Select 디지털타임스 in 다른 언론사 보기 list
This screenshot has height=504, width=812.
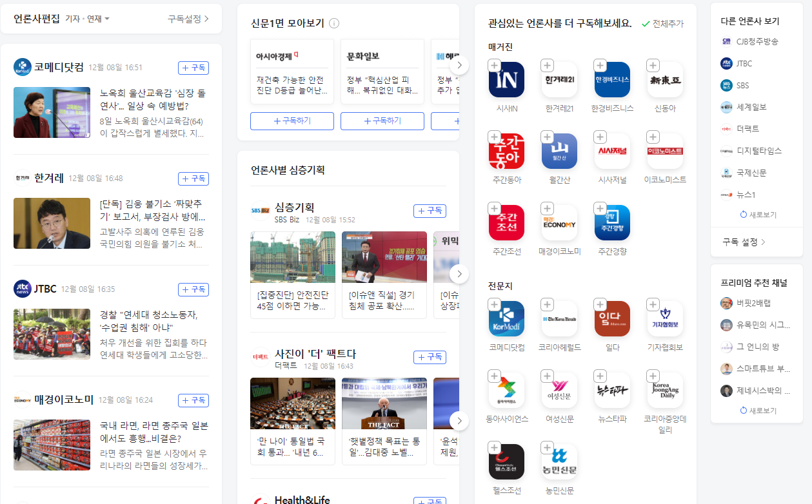pyautogui.click(x=751, y=151)
